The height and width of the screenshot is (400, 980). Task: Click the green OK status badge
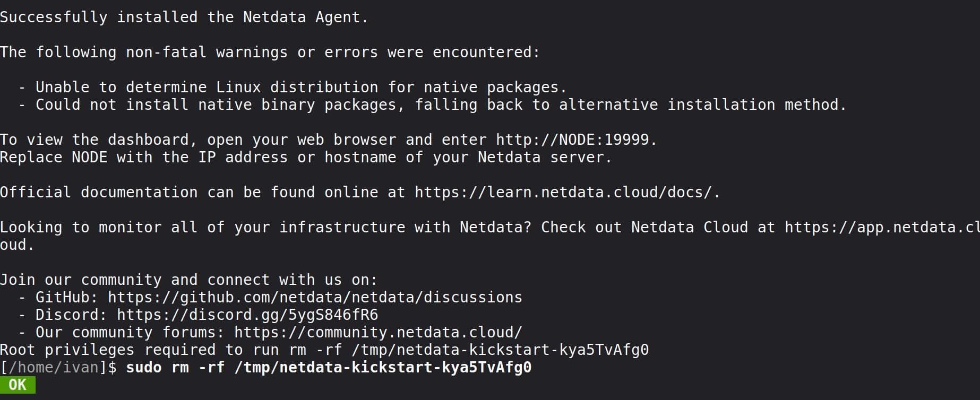[x=18, y=385]
